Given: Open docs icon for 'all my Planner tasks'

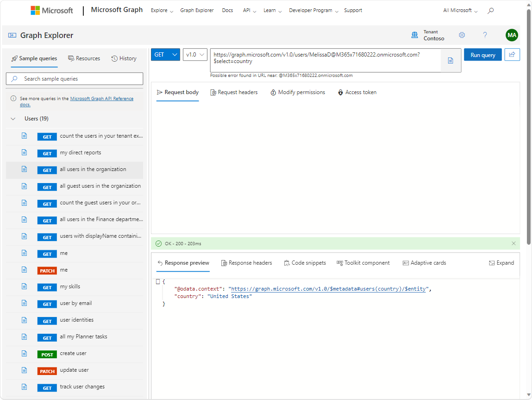Looking at the screenshot, I should (25, 337).
